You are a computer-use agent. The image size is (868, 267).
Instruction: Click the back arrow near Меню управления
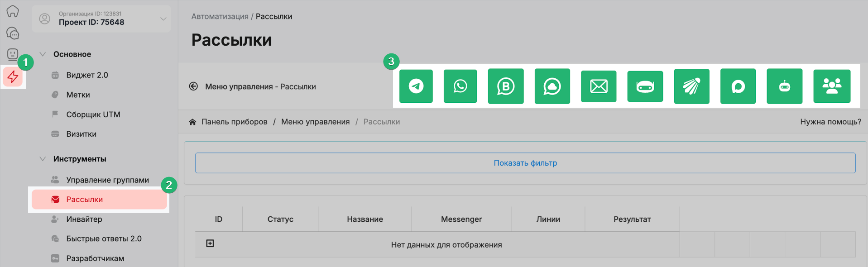tap(193, 86)
